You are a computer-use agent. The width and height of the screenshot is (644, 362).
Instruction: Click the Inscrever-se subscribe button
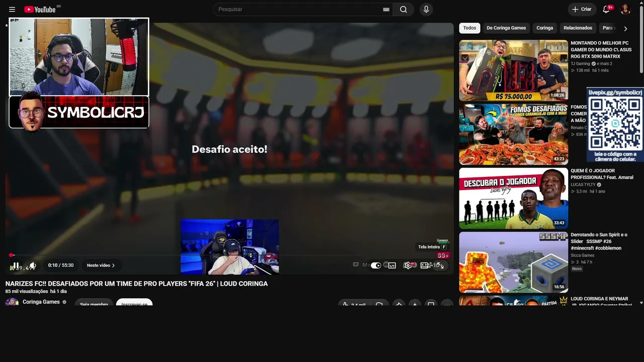pos(134,303)
